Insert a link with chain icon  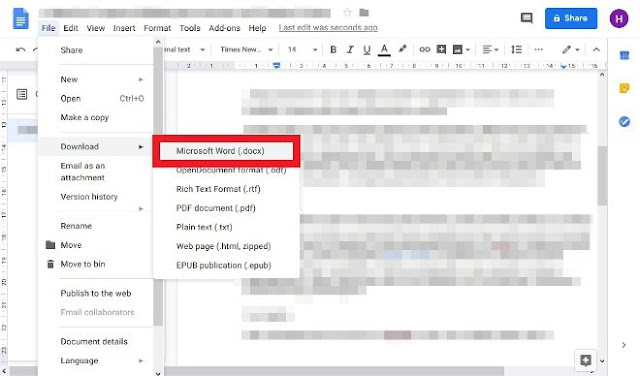point(424,50)
